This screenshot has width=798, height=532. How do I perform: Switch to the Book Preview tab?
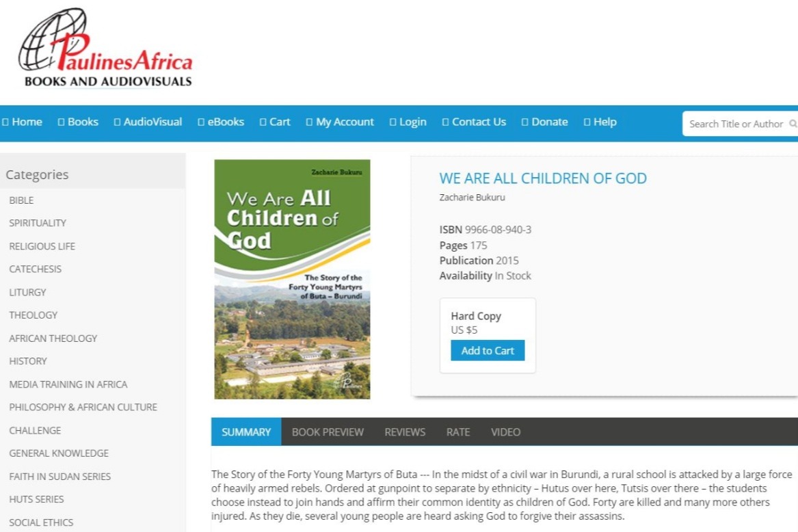328,432
